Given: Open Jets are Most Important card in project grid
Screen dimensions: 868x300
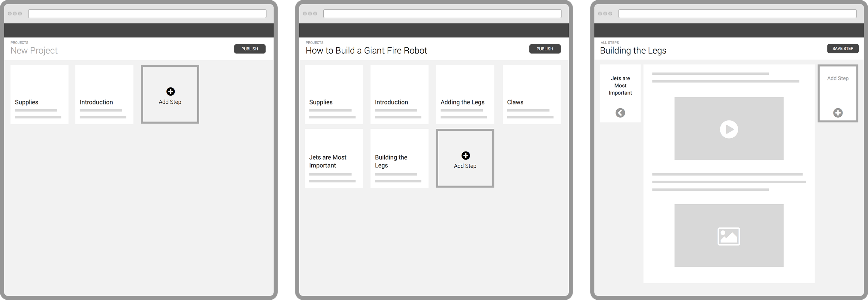Looking at the screenshot, I should coord(334,158).
